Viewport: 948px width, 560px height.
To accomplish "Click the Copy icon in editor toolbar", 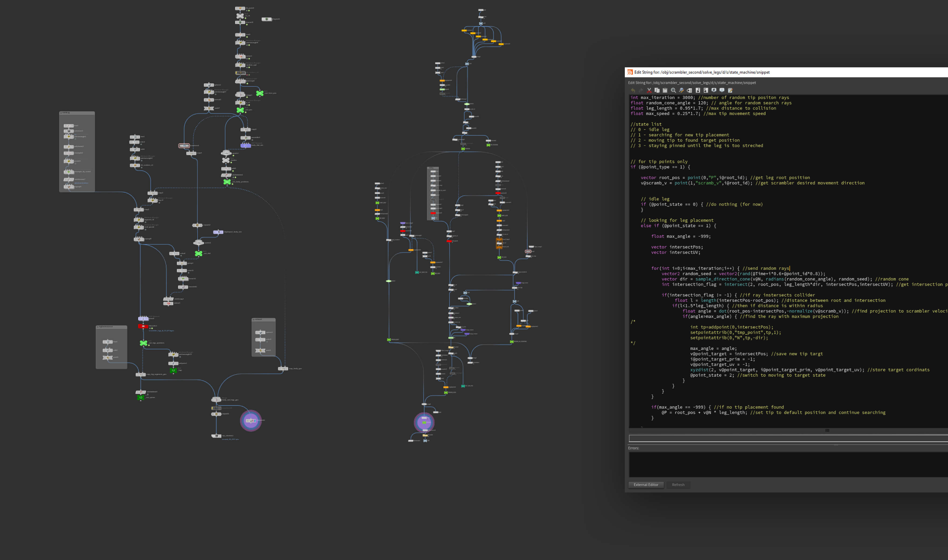I will tap(657, 90).
